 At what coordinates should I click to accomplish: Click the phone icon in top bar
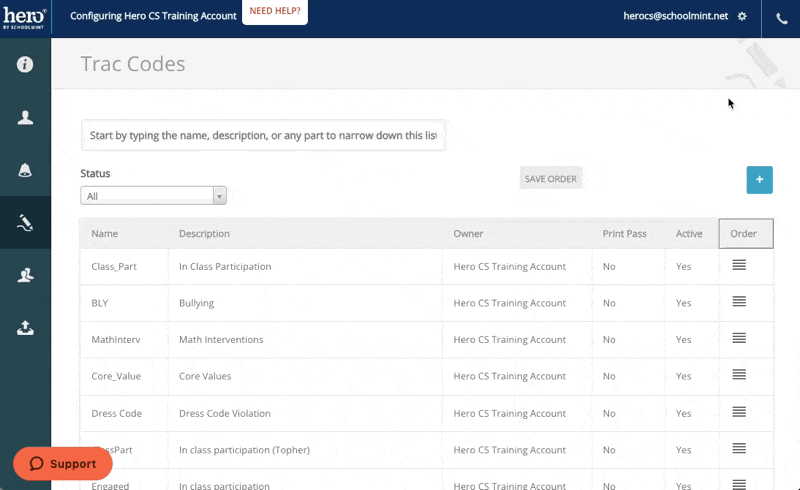[x=781, y=18]
